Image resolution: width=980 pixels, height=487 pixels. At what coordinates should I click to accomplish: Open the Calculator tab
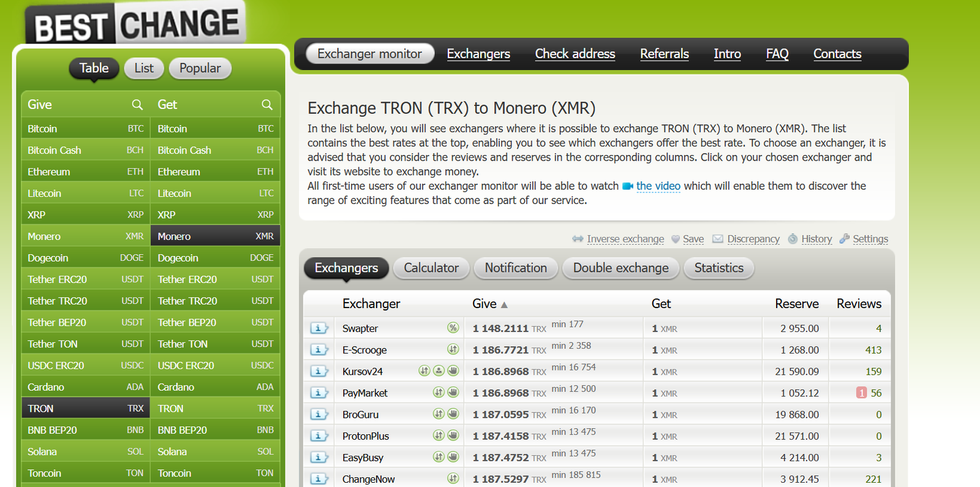point(431,268)
